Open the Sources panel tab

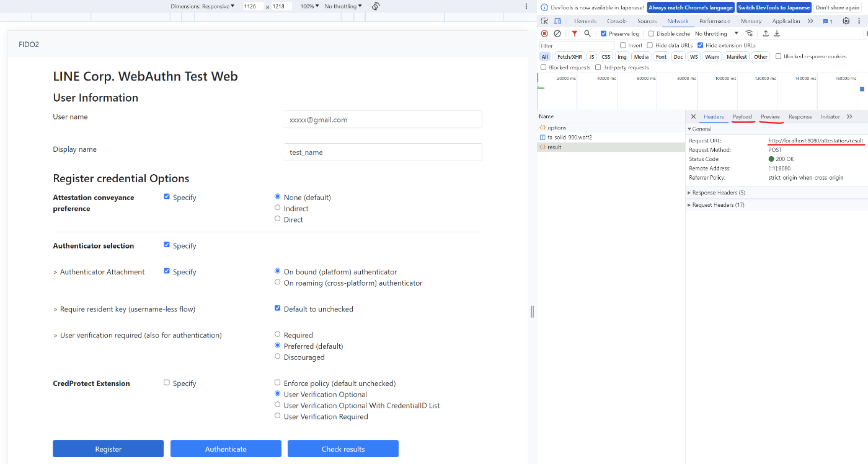pyautogui.click(x=647, y=21)
